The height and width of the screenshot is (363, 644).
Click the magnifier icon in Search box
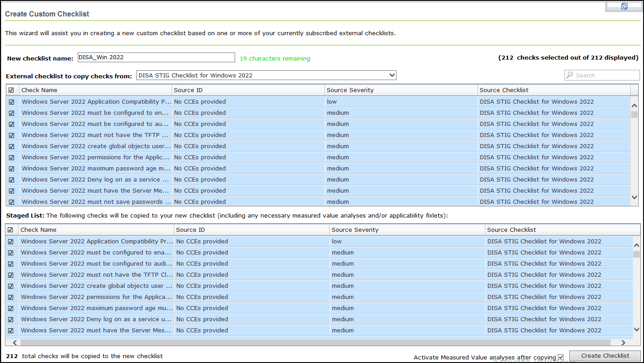point(570,75)
